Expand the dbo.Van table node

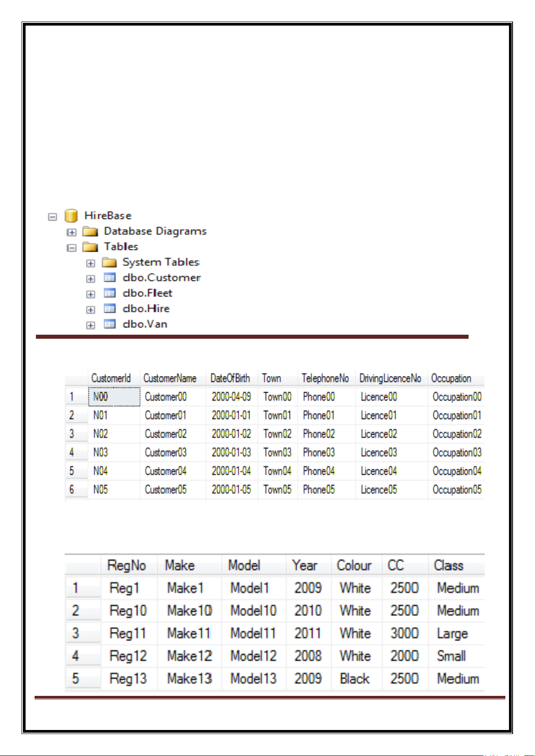91,325
